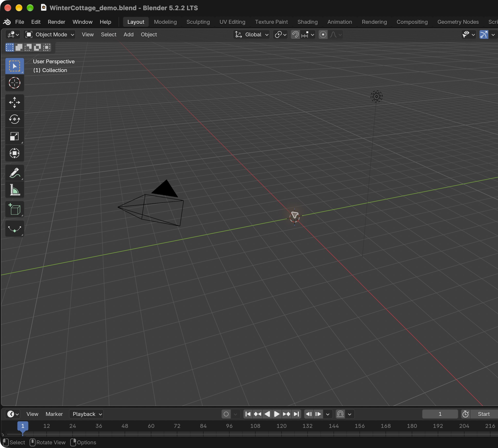
Task: Open the Marker menu in timeline
Action: click(54, 414)
